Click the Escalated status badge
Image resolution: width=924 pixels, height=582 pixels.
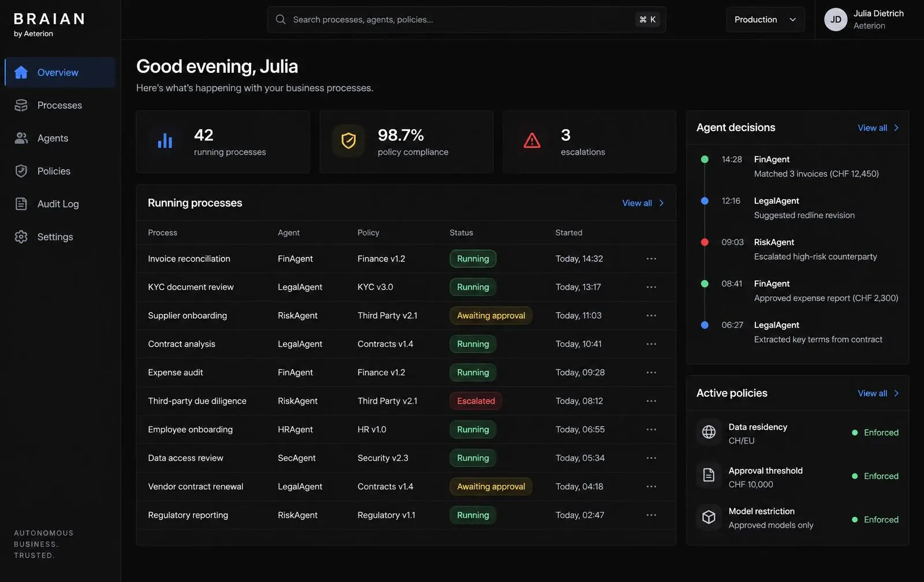tap(476, 401)
